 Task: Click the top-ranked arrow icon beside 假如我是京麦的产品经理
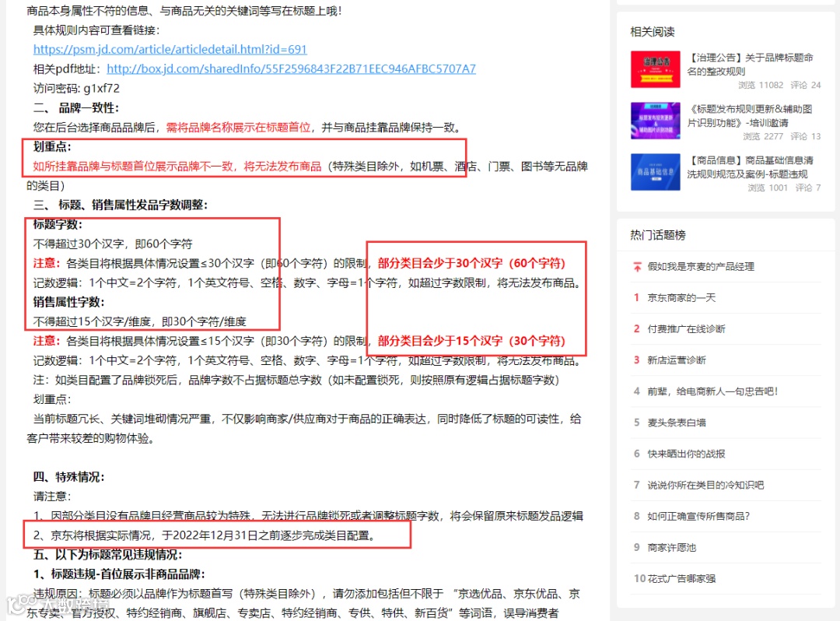[x=637, y=267]
